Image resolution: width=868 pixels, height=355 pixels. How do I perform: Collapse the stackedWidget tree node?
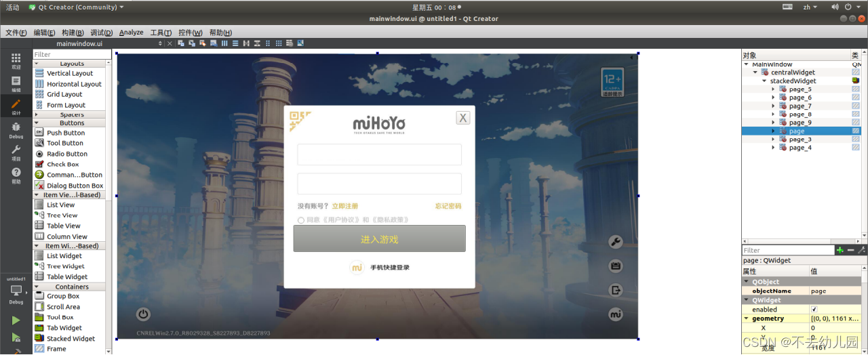point(764,81)
